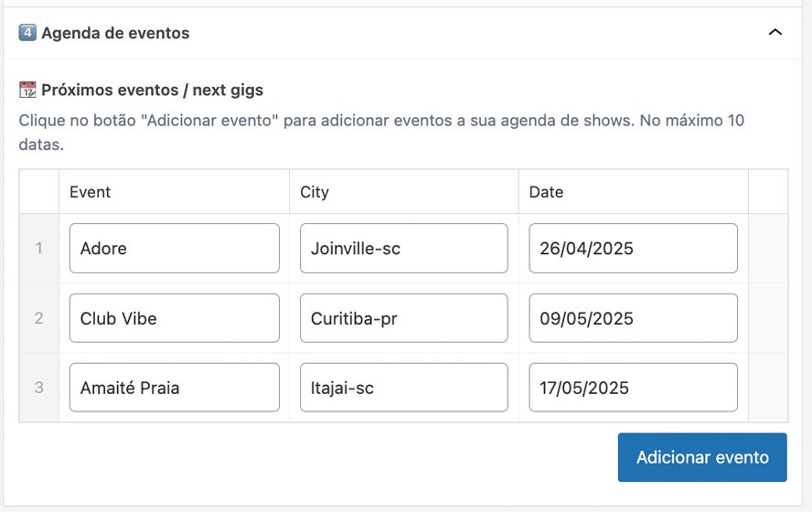Edit the Joinville-sc city field
Viewport: 812px width, 512px height.
pyautogui.click(x=403, y=249)
